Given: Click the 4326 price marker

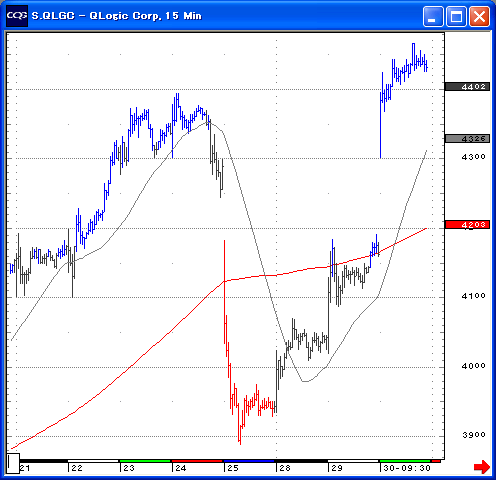Looking at the screenshot, I should pyautogui.click(x=467, y=139).
